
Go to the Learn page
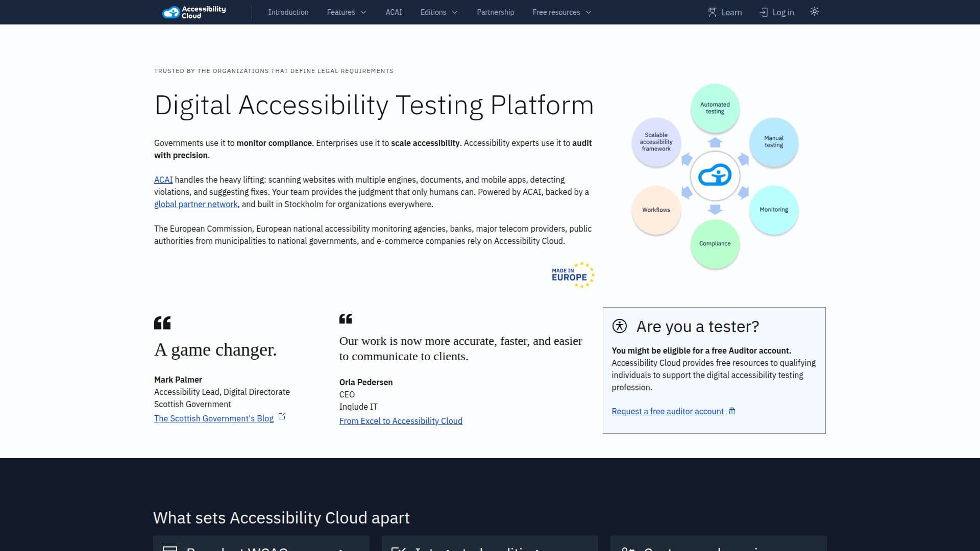725,12
